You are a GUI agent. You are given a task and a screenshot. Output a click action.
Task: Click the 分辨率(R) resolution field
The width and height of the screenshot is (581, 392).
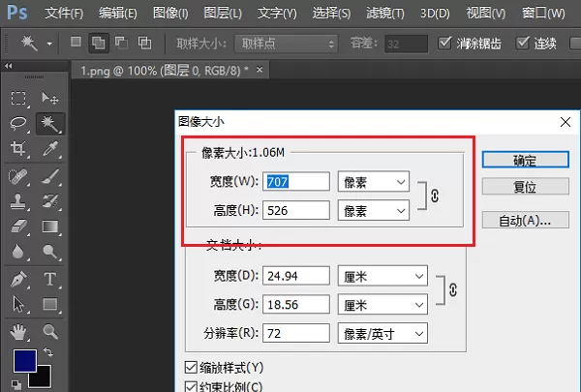click(x=296, y=334)
